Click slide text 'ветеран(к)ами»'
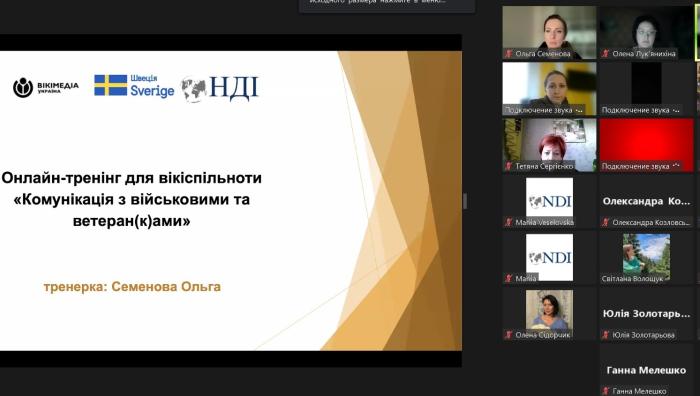 pos(131,221)
